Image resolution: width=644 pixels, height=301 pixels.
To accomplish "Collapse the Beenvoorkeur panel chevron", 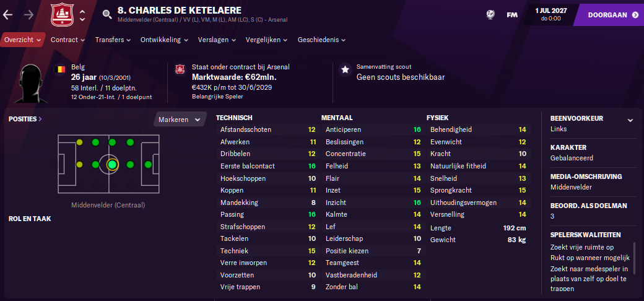I will coord(630,120).
